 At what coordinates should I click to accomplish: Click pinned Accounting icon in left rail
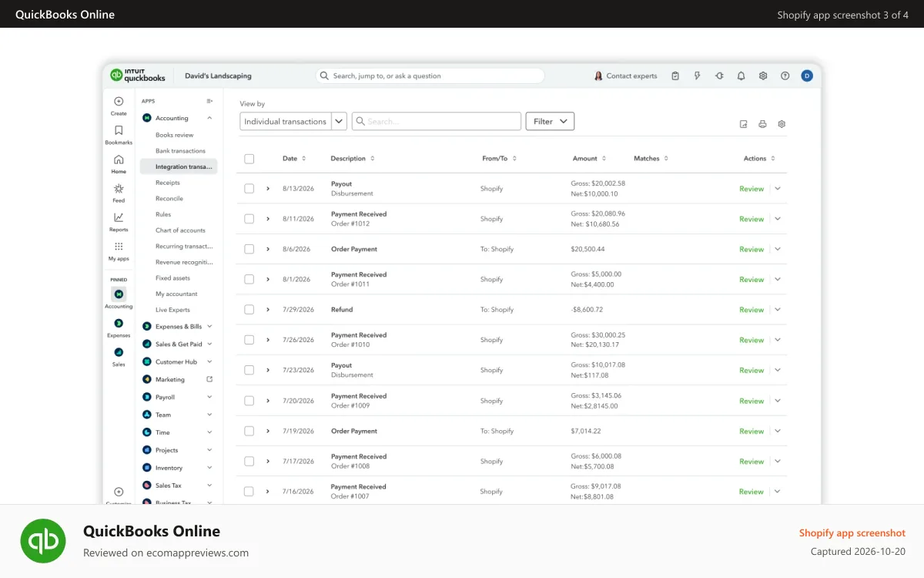click(x=119, y=294)
